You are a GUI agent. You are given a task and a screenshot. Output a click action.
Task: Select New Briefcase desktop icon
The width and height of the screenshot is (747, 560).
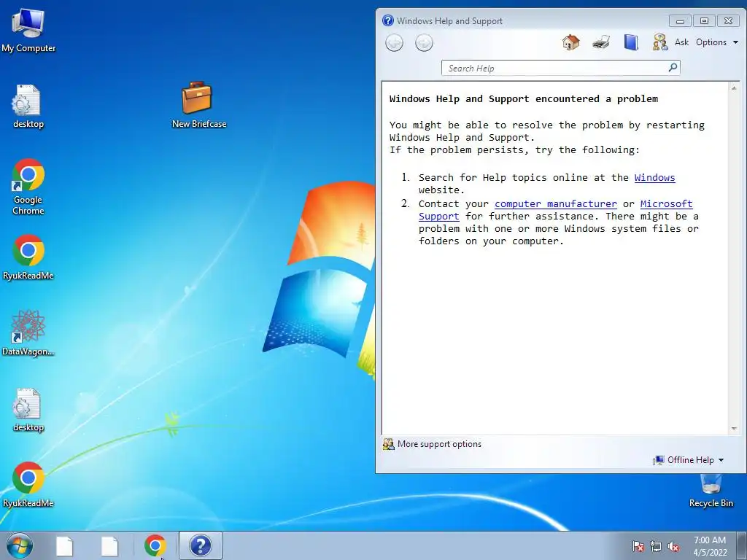pos(198,105)
